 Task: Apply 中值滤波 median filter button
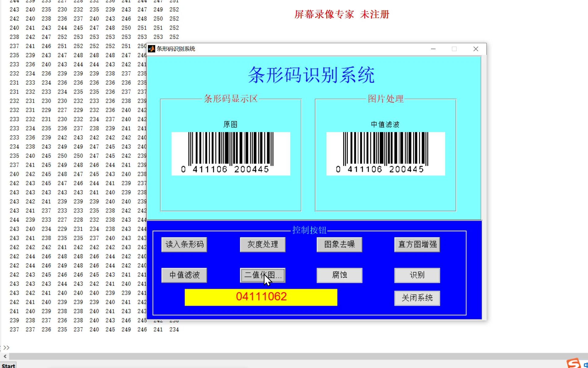(x=184, y=275)
